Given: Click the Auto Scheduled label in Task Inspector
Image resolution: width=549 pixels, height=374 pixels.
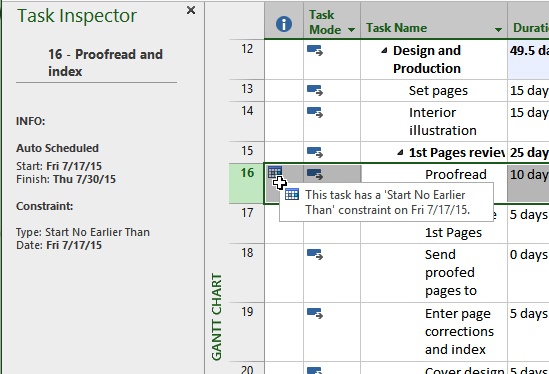Looking at the screenshot, I should (57, 148).
